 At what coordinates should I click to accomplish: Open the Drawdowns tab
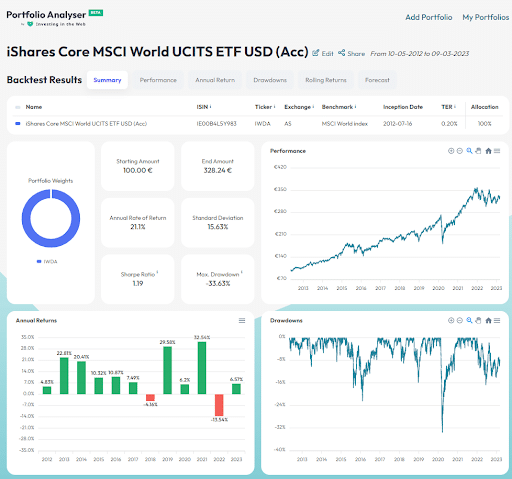coord(270,80)
